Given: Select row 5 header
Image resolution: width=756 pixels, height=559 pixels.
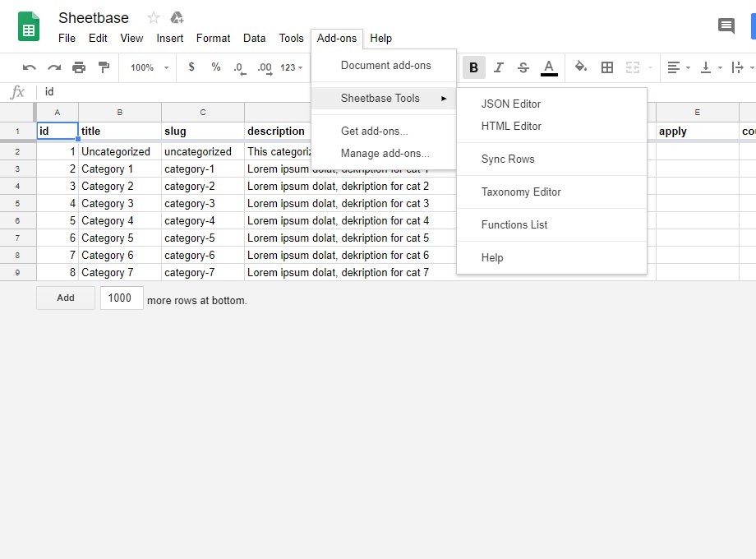Looking at the screenshot, I should [x=18, y=204].
